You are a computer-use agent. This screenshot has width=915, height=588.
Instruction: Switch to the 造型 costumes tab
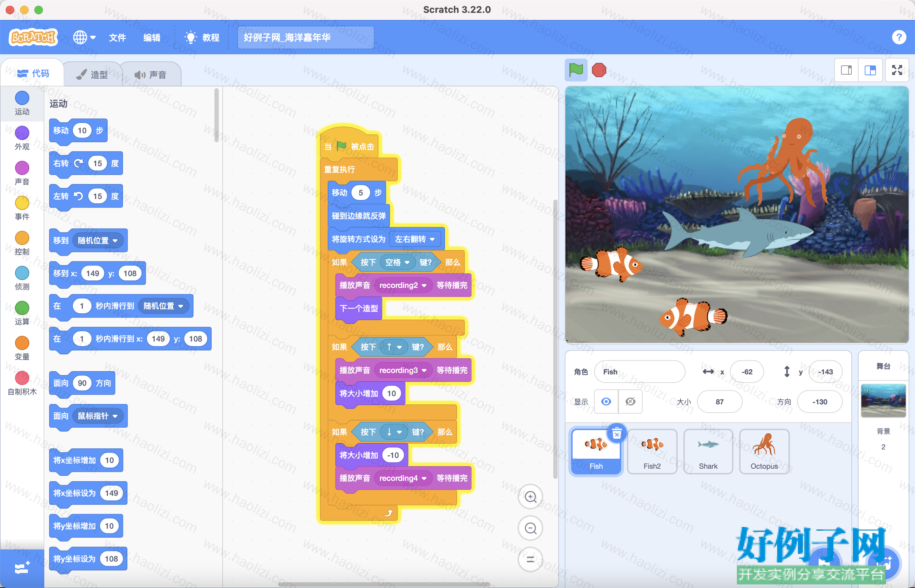(x=92, y=74)
